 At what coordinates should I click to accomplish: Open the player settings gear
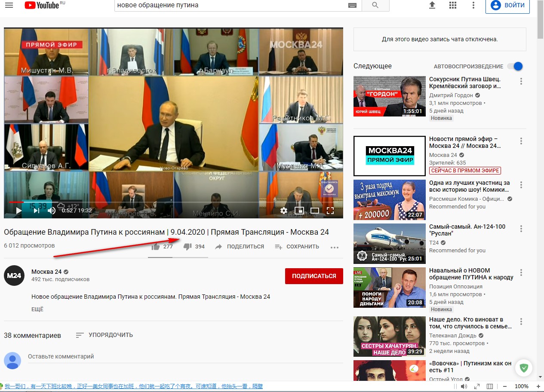coord(283,211)
